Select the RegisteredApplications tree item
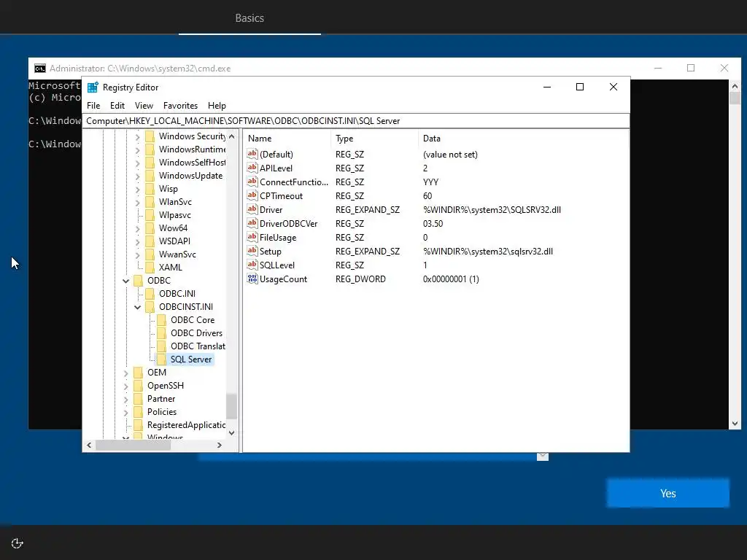The height and width of the screenshot is (560, 747). (186, 425)
